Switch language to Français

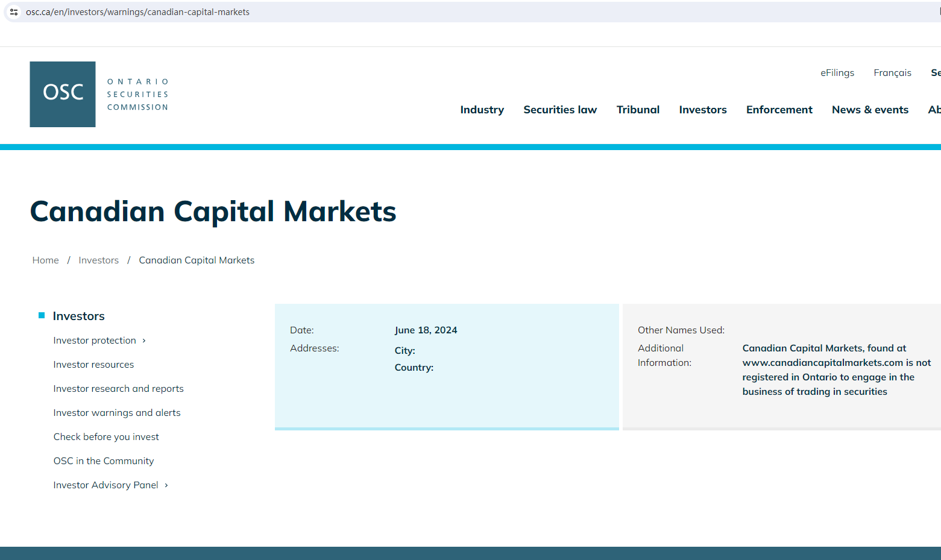(x=892, y=73)
